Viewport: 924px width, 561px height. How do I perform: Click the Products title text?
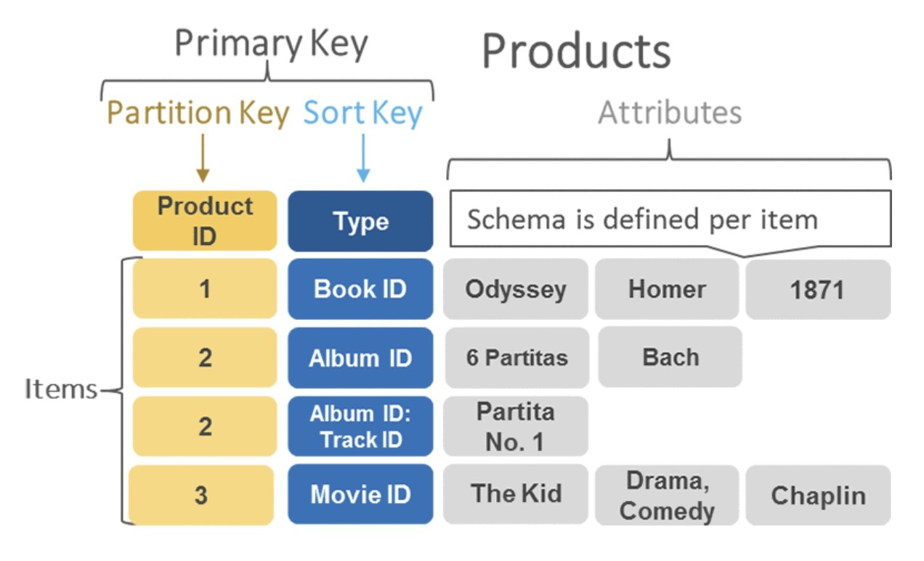(x=576, y=52)
